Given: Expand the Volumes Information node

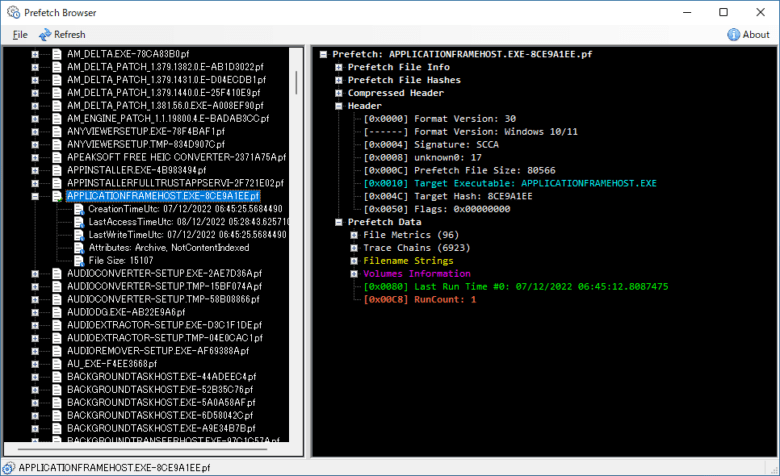Looking at the screenshot, I should click(x=354, y=274).
